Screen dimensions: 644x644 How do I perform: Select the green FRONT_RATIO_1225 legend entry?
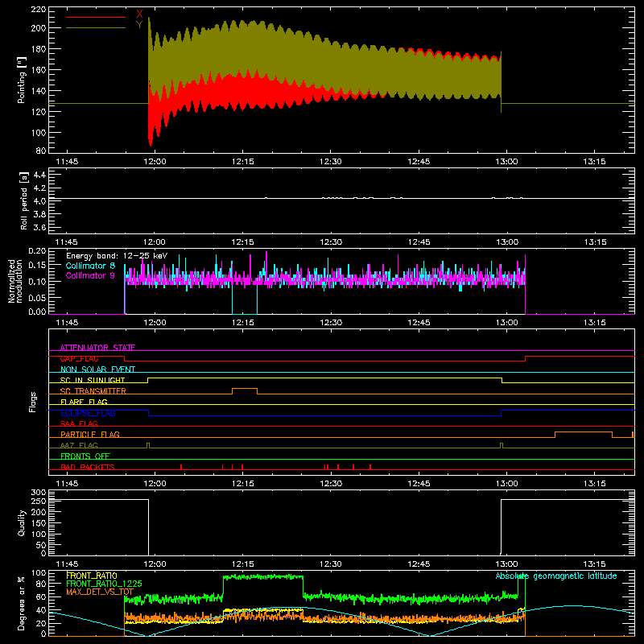pos(104,584)
